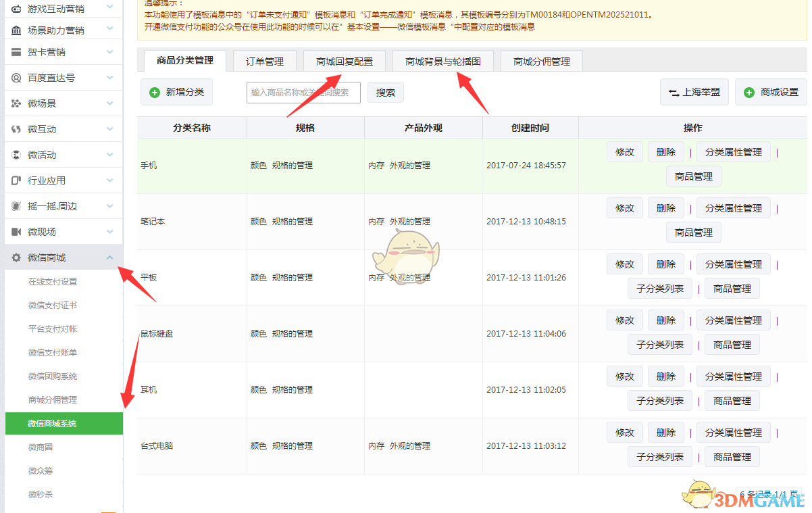Click the 百度直达号 sidebar icon
Screen dimensions: 812x513
(15, 78)
